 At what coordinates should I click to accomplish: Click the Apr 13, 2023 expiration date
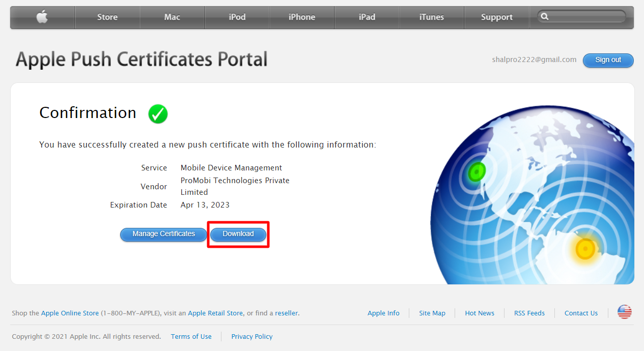205,205
